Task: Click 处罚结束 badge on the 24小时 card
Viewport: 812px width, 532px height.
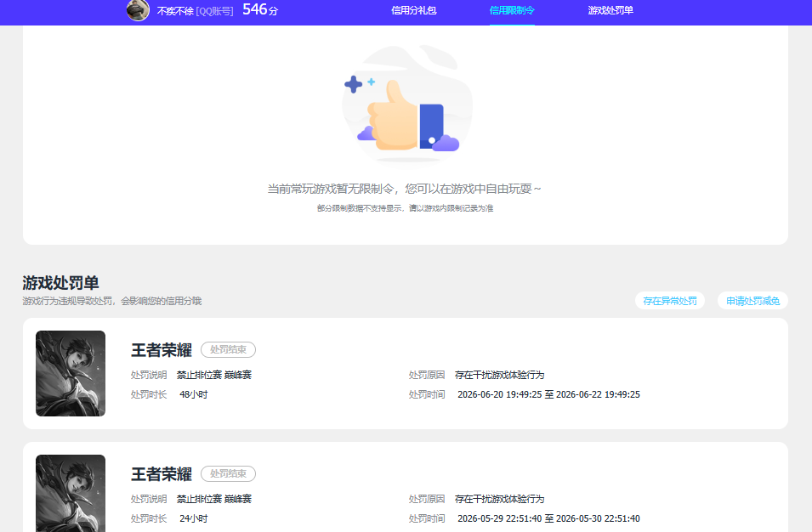Action: [x=228, y=473]
